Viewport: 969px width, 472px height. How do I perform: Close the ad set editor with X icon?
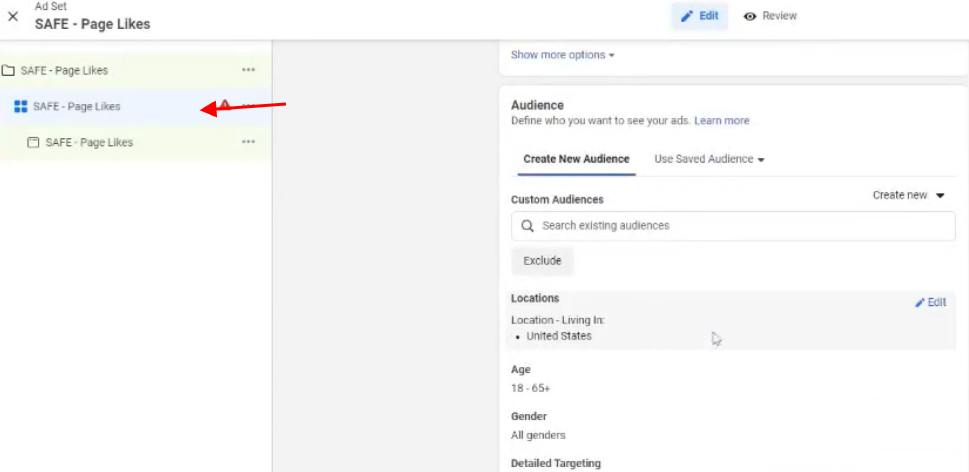coord(13,17)
